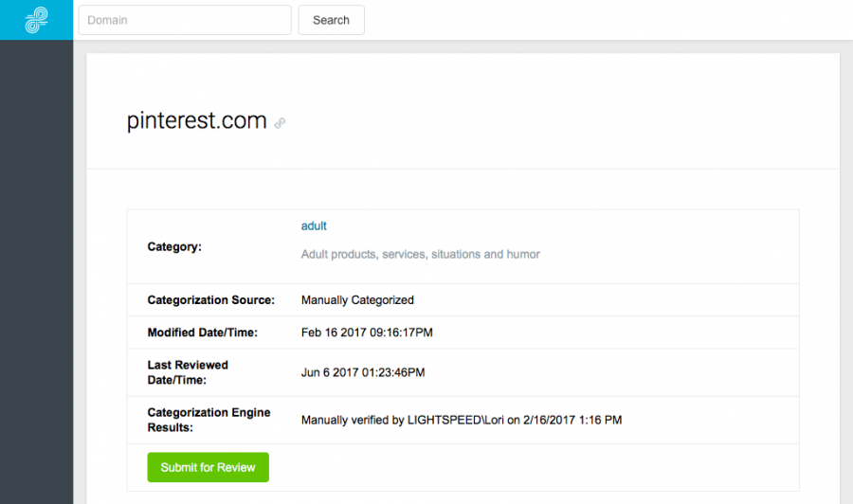Select the Manually verified by LIGHTSPEED\Lori text
This screenshot has width=853, height=504.
point(403,421)
